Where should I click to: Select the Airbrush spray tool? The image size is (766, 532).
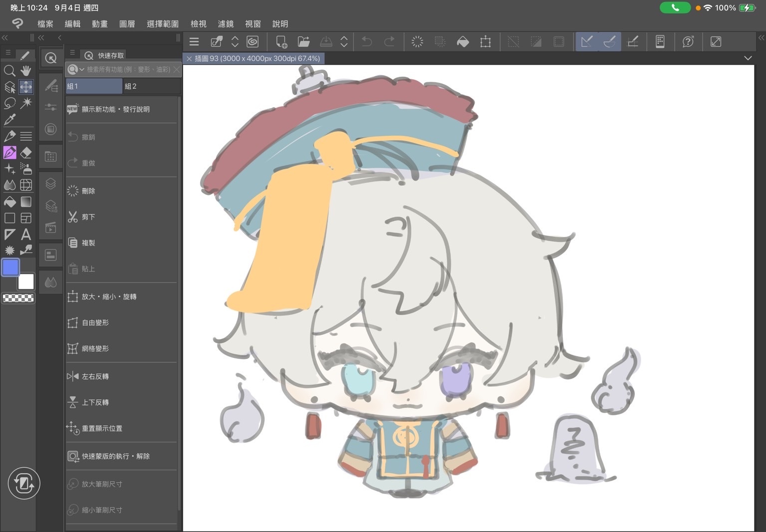[26, 169]
